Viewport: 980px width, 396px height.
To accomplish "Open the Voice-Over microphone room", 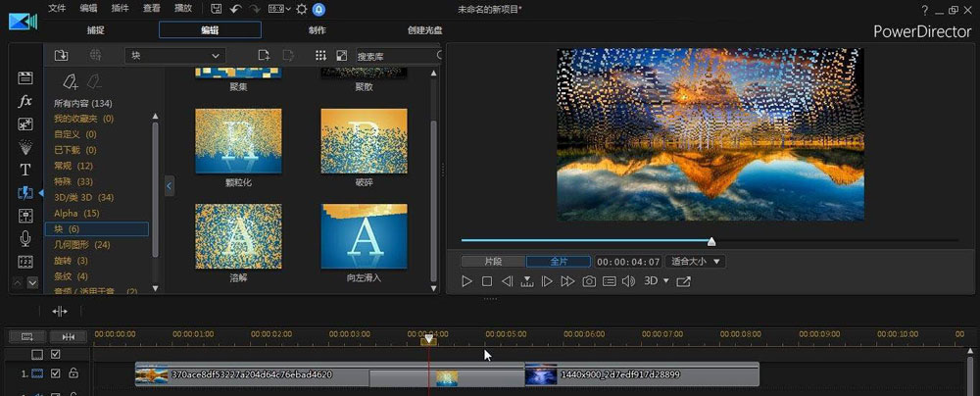I will tap(25, 238).
